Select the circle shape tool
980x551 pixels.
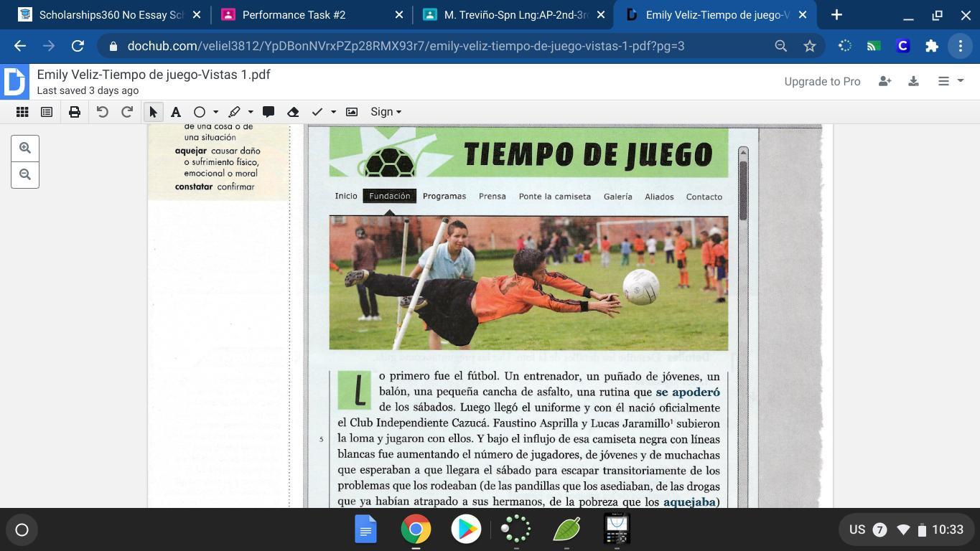200,112
